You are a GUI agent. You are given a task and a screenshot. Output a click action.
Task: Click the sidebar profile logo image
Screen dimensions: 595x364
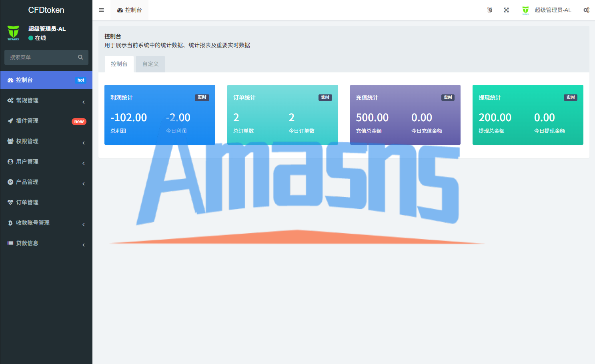(13, 33)
